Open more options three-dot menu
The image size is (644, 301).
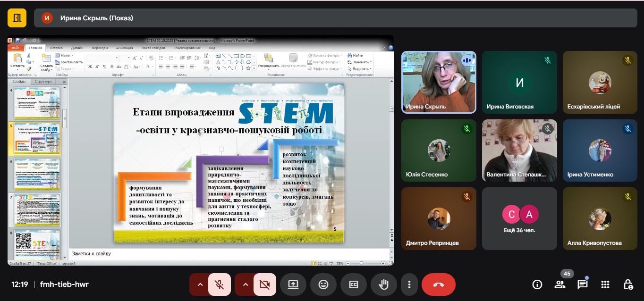[409, 284]
